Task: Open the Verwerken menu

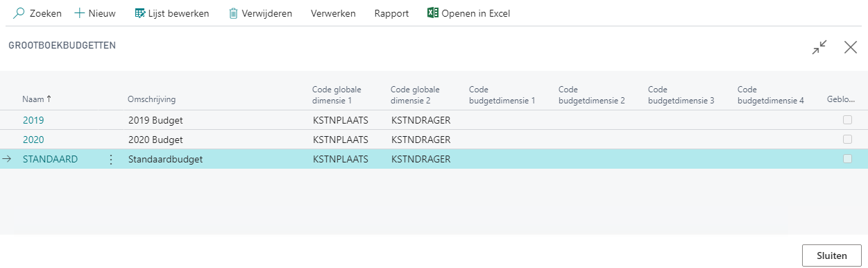Action: coord(334,13)
